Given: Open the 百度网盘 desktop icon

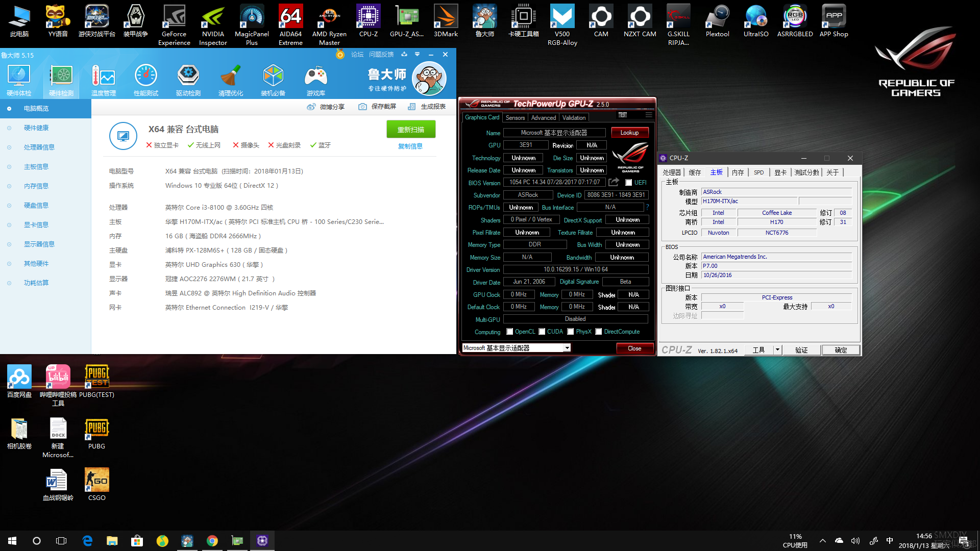Looking at the screenshot, I should [x=19, y=382].
